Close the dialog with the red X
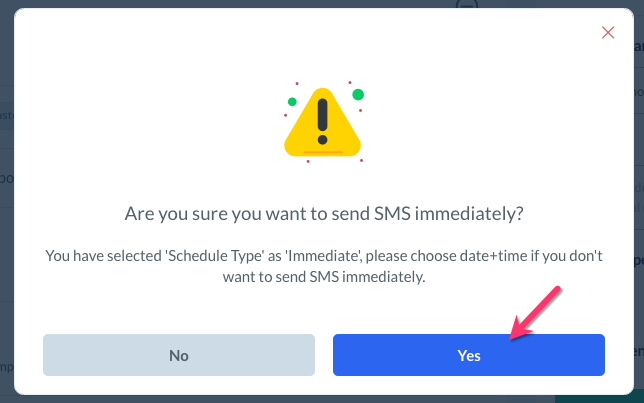Viewport: 644px width, 403px height. [x=607, y=32]
